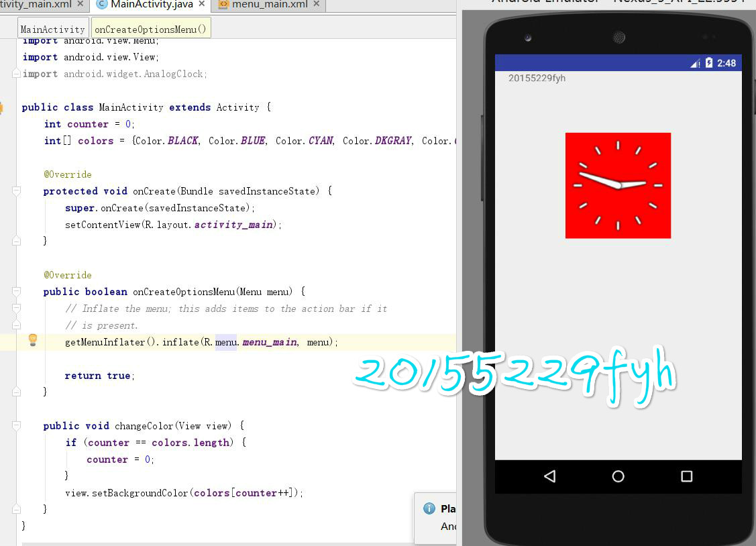Tap the emulator Recents square button
756x546 pixels.
687,476
